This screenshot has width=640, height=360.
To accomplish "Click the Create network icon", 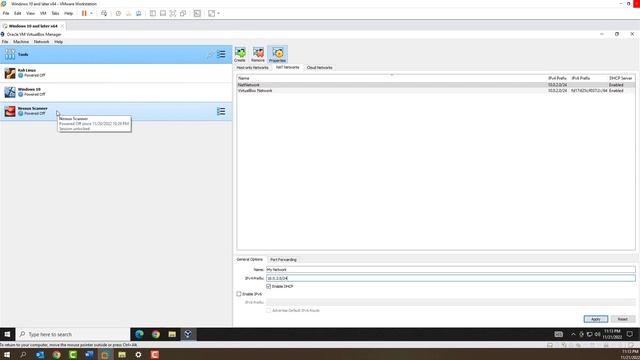I will point(240,54).
